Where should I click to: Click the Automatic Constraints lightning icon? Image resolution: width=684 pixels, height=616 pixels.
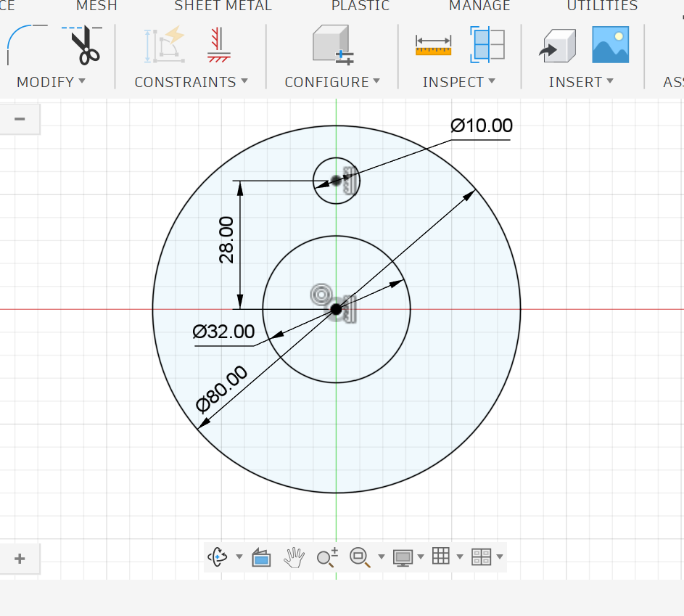pos(165,44)
